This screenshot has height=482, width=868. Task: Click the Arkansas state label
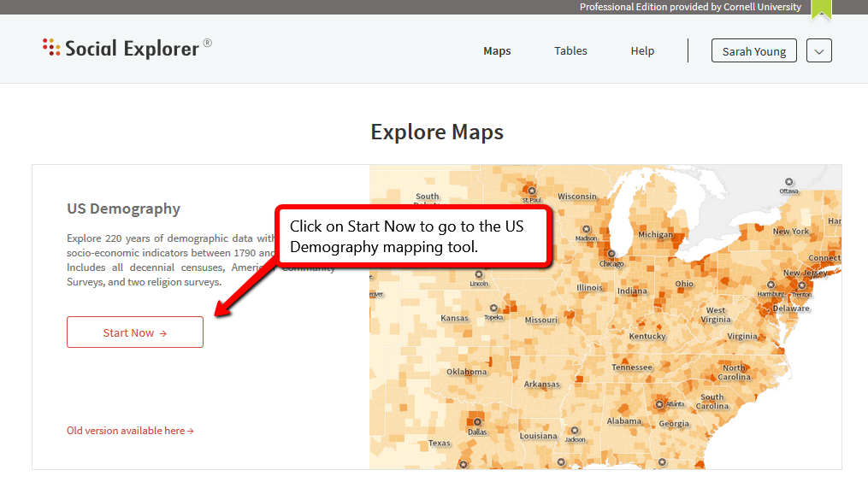coord(541,384)
